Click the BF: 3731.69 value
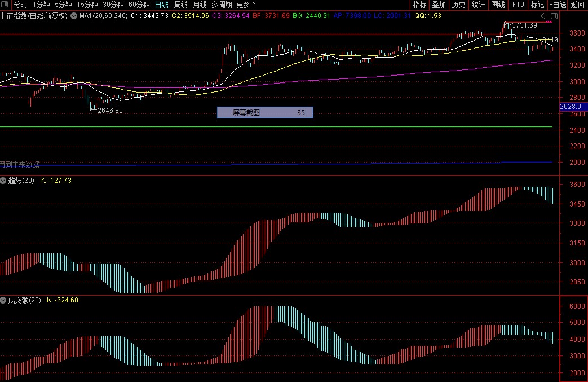 tap(271, 16)
